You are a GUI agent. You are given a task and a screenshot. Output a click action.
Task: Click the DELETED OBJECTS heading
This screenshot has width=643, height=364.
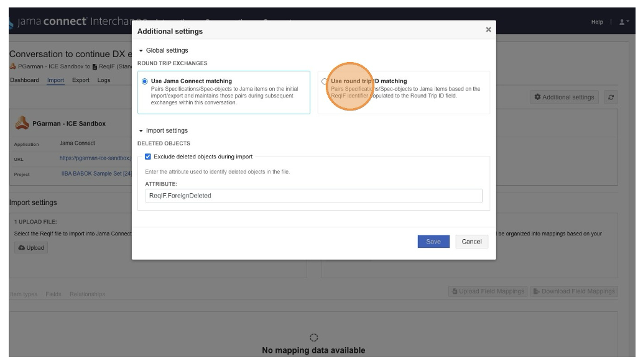(164, 143)
